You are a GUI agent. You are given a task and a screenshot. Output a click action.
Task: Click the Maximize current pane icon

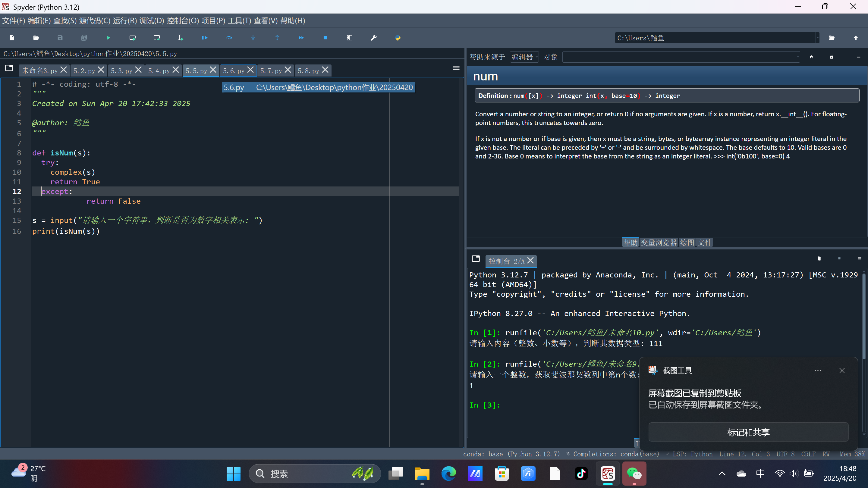[x=349, y=38]
